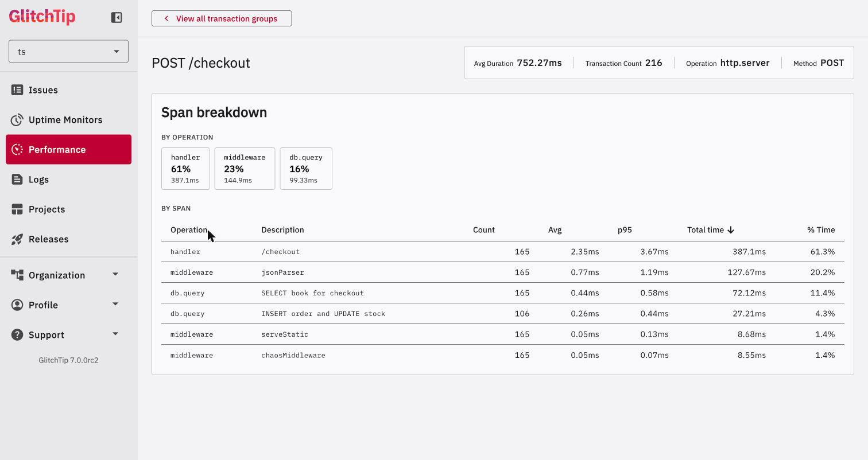Click the back chevron icon
The image size is (868, 460).
(x=166, y=18)
